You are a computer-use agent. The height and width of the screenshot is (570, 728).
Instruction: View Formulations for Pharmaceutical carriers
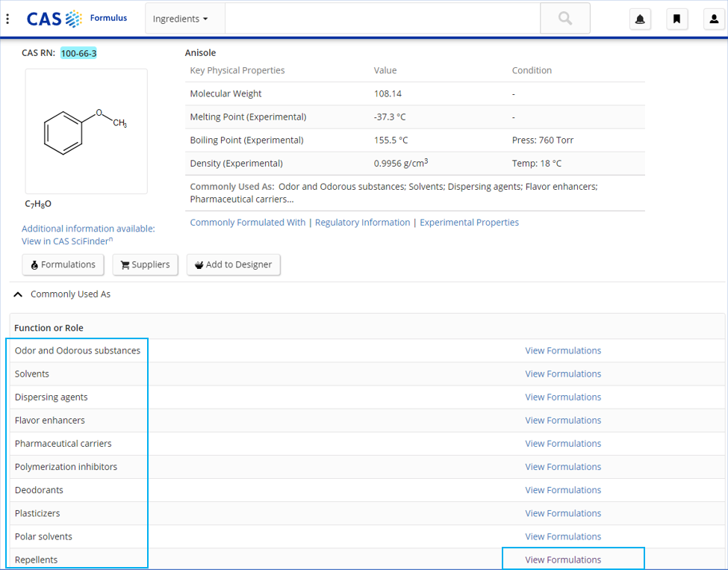(x=563, y=443)
